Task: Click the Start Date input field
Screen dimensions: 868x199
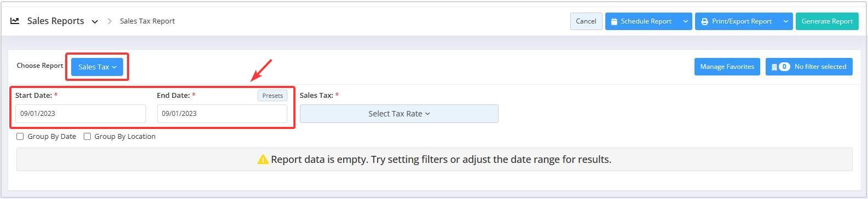Action: [x=80, y=114]
